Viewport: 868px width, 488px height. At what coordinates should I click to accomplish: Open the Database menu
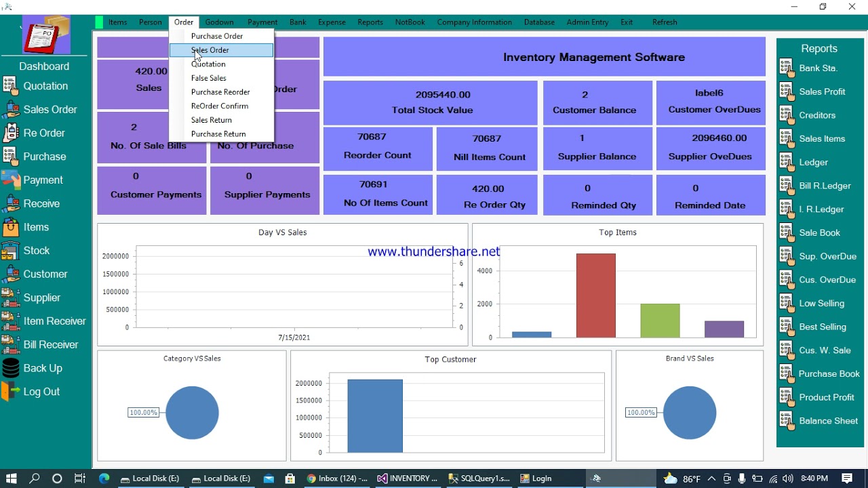coord(539,22)
